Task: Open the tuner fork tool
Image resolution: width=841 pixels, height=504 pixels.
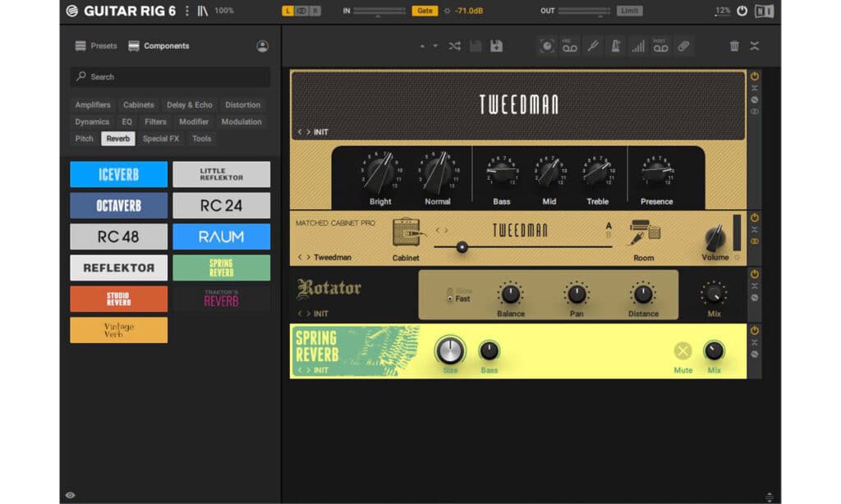Action: point(593,46)
